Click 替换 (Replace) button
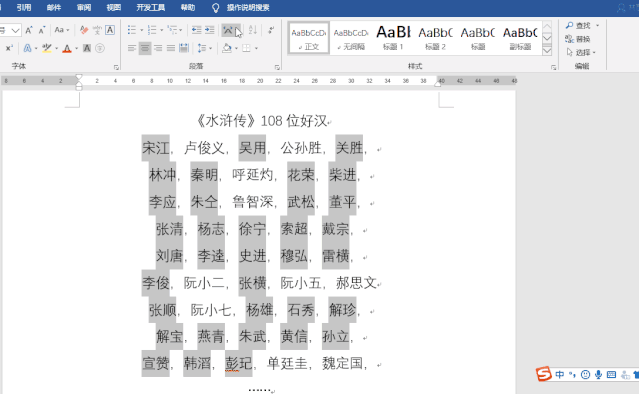 [578, 39]
